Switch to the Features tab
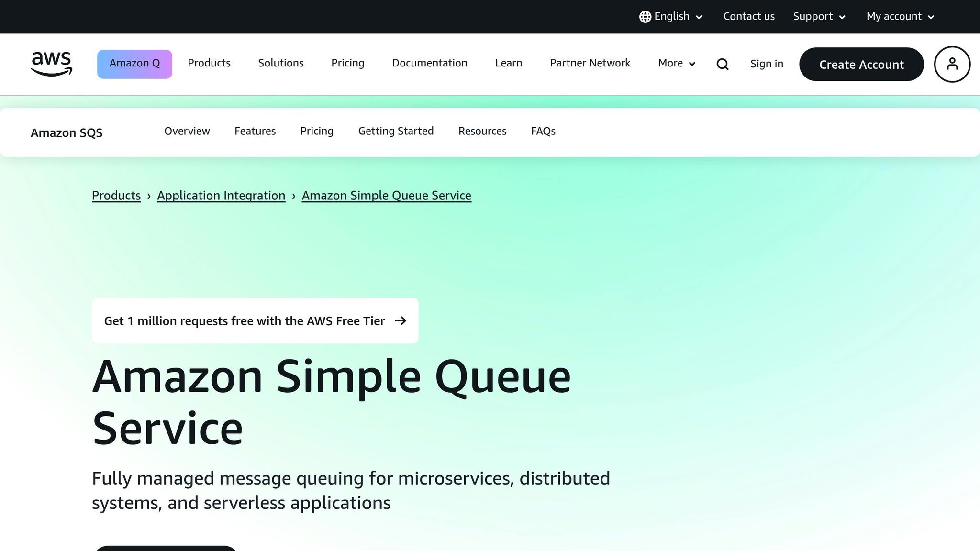This screenshot has height=551, width=980. pos(255,131)
